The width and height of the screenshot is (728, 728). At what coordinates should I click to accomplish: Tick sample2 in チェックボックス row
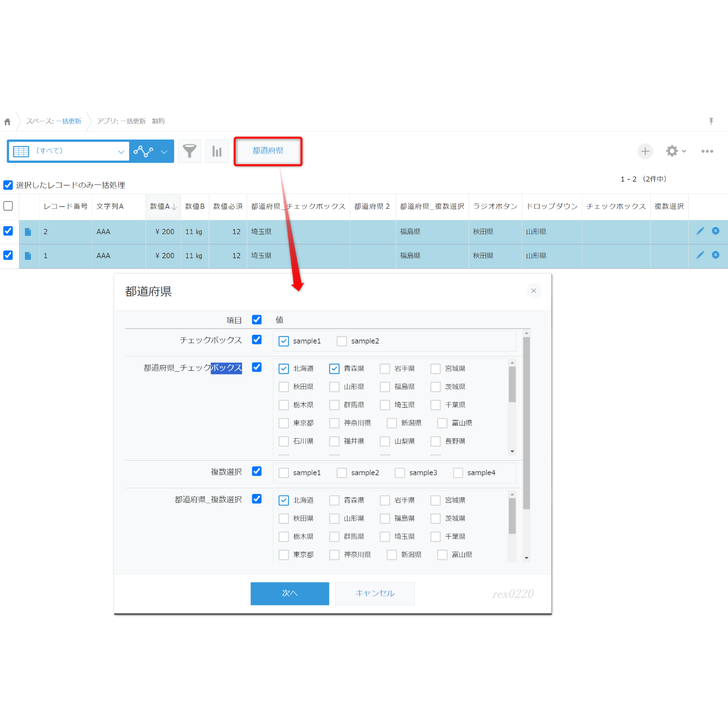point(342,341)
